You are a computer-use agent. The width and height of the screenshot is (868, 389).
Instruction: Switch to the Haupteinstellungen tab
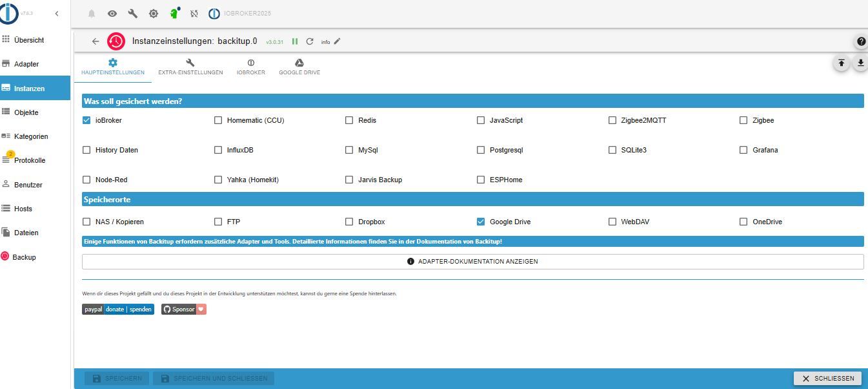click(113, 67)
